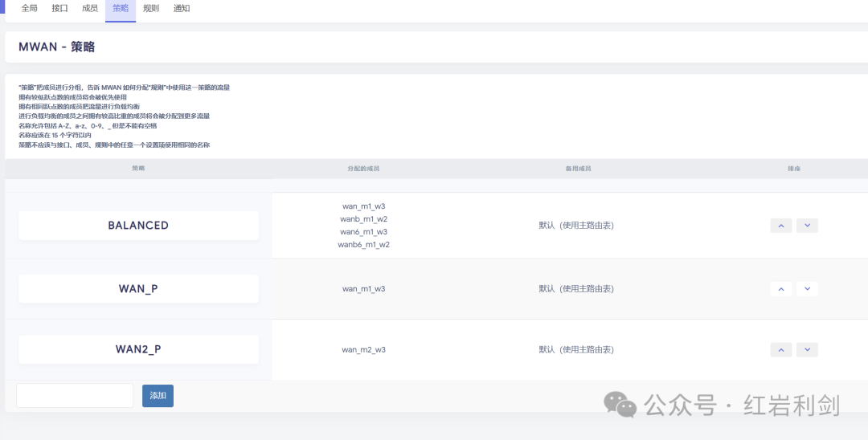Select the WAN2_P policy name

tap(138, 349)
